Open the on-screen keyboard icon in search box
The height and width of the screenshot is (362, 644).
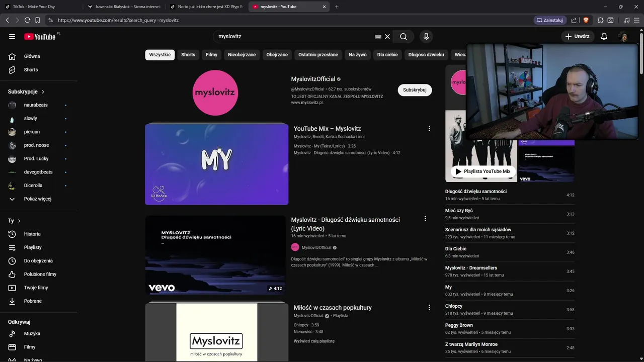click(378, 36)
